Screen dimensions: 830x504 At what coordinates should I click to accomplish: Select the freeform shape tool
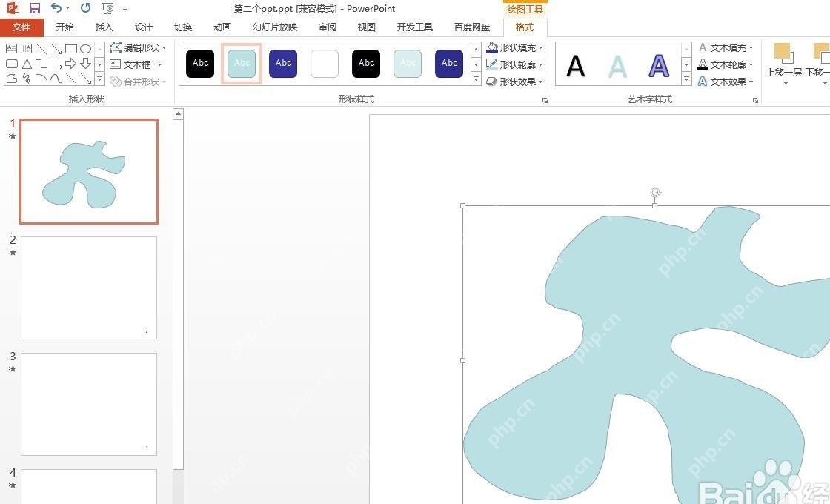click(11, 79)
